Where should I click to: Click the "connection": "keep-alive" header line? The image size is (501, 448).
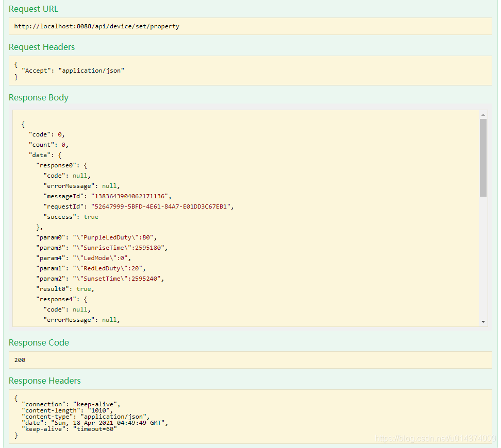click(71, 404)
